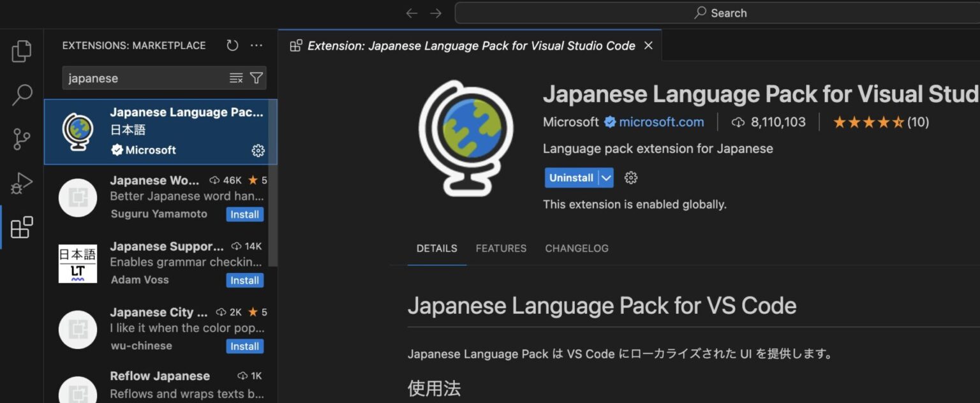Click the extension settings gear beside Uninstall
This screenshot has height=403, width=980.
[630, 177]
